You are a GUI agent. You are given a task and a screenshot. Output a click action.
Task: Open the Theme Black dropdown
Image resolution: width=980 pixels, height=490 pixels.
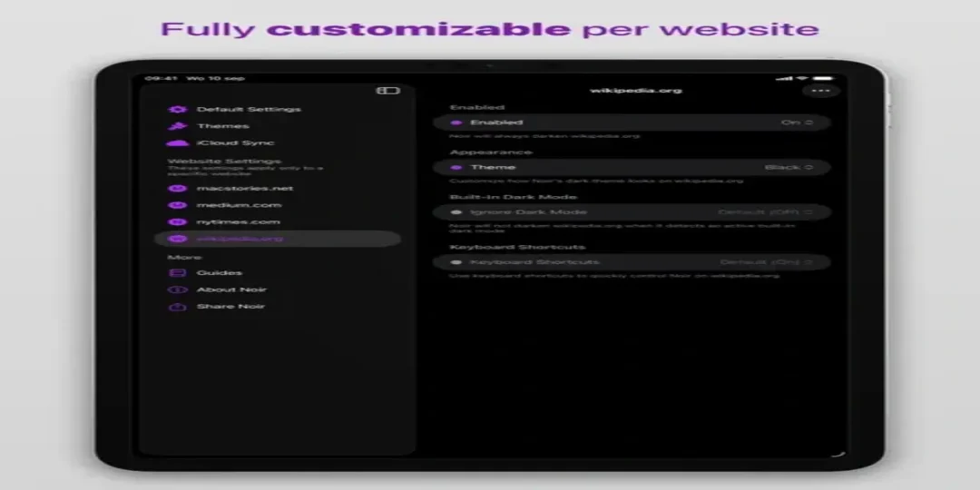[x=789, y=168]
